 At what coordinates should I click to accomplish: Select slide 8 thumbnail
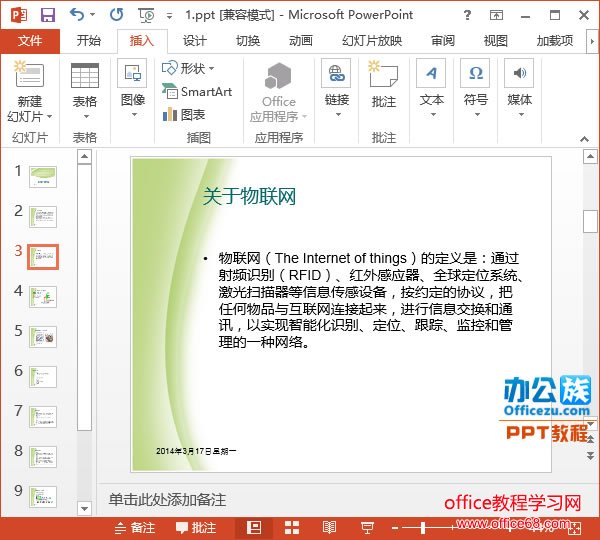[x=43, y=457]
